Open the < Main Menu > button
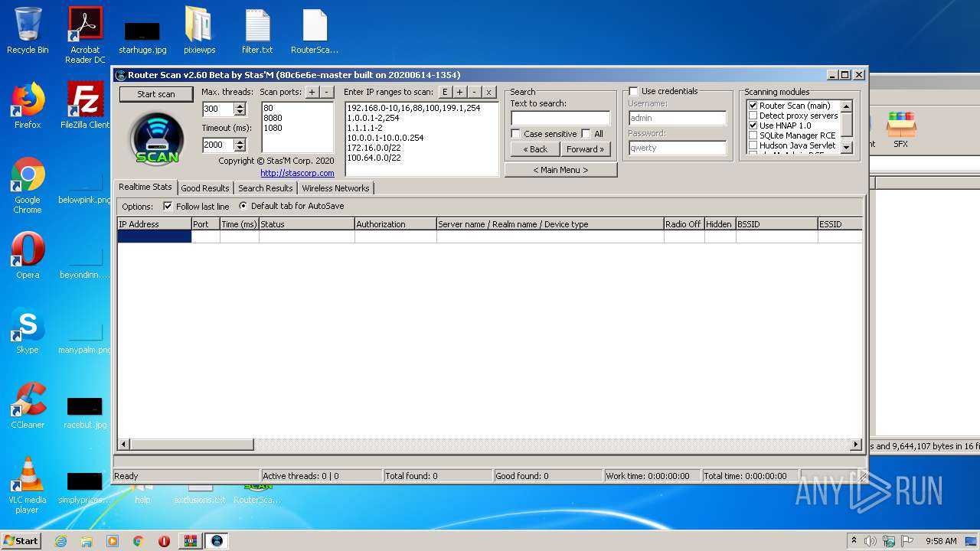 point(560,170)
